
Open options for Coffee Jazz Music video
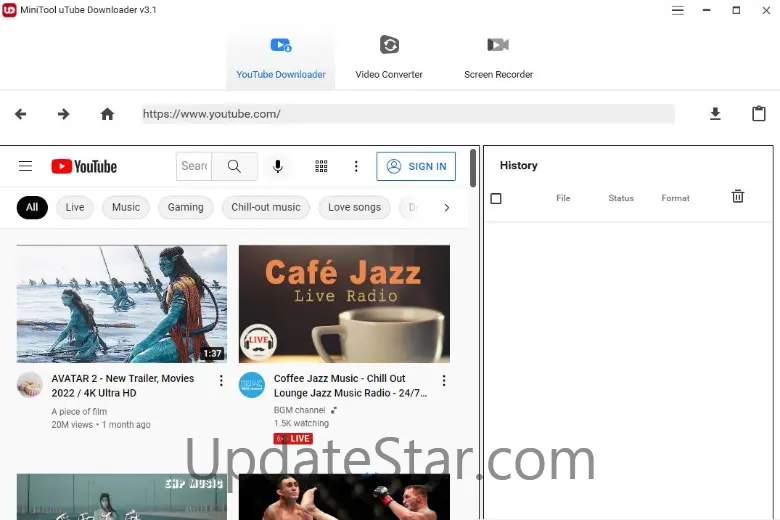444,381
